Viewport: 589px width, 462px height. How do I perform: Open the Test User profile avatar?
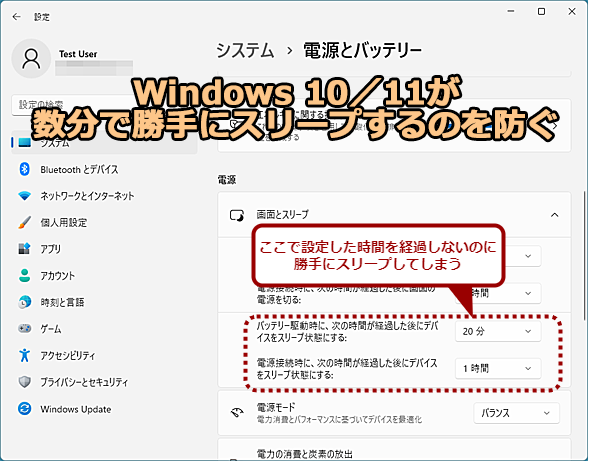pos(31,59)
